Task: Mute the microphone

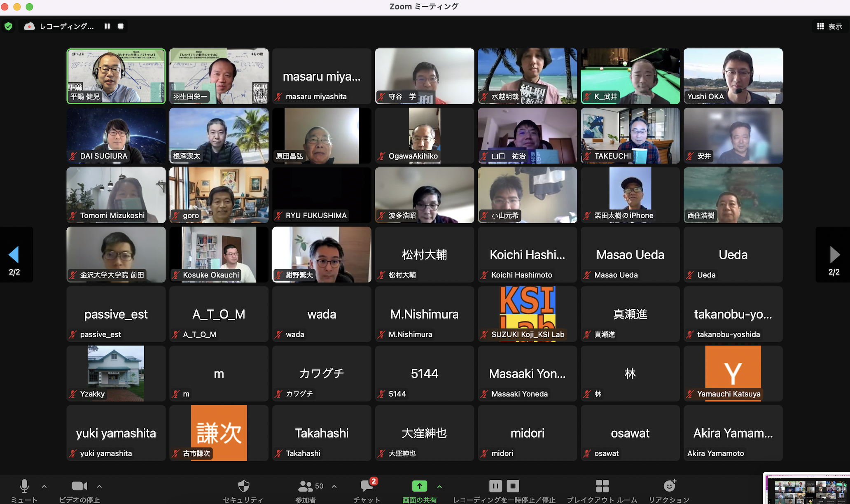Action: [x=24, y=486]
